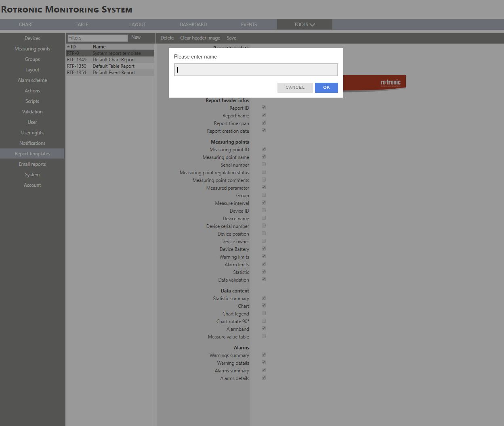This screenshot has height=426, width=504.
Task: Open User in the sidebar
Action: [32, 122]
